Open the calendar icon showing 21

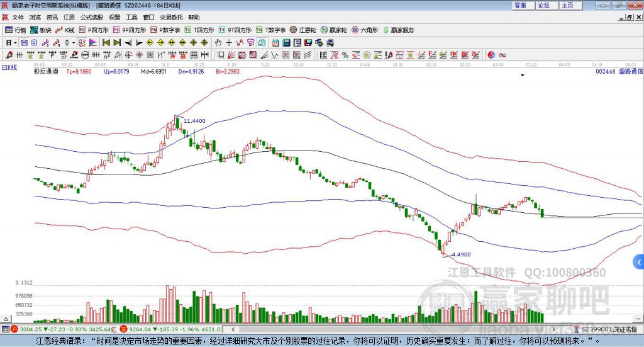275,43
